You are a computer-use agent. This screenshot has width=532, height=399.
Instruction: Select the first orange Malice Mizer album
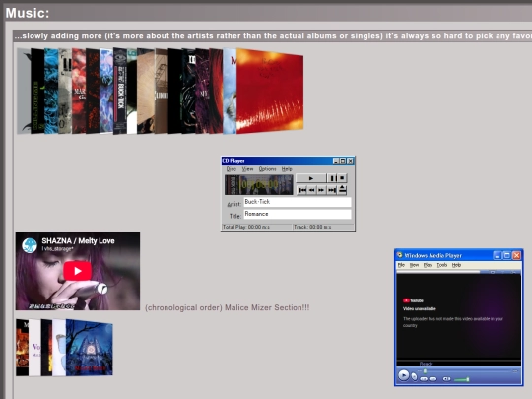pyautogui.click(x=22, y=348)
